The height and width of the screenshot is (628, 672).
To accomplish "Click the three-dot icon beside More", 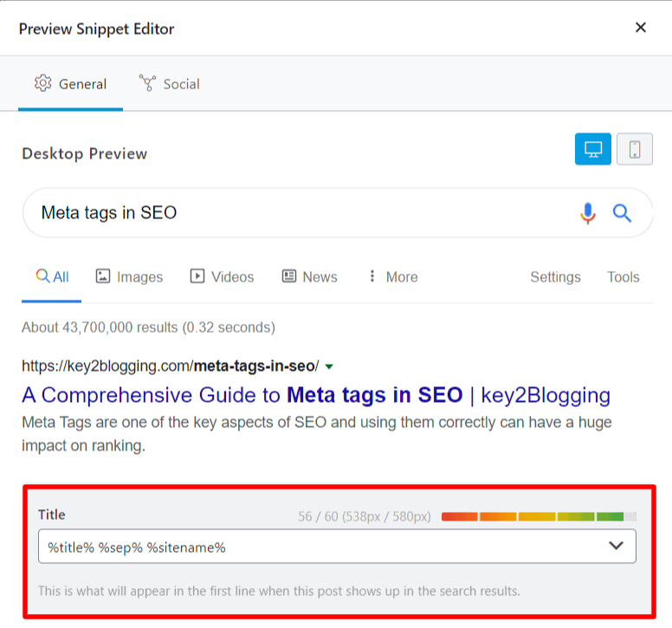I will click(x=372, y=276).
